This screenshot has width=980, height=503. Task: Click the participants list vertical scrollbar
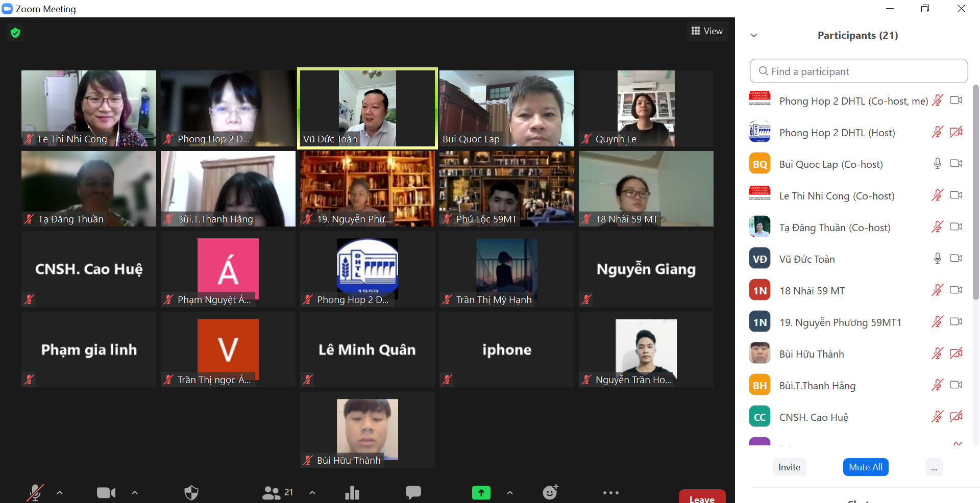coord(975,194)
